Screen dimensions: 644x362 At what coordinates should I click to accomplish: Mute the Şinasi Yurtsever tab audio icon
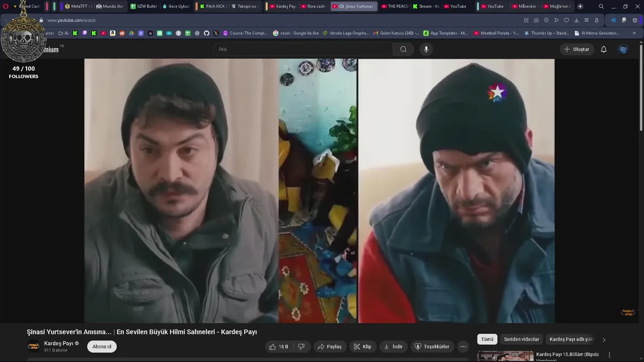point(342,7)
